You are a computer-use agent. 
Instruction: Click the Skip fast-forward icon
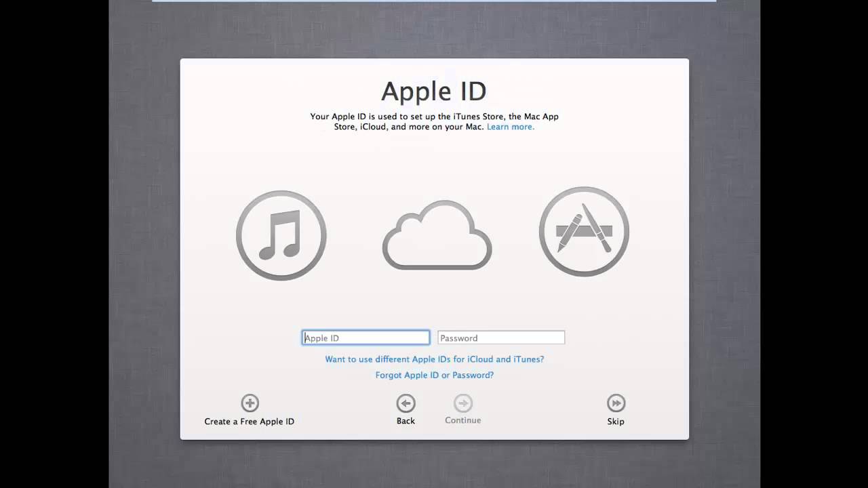tap(616, 403)
